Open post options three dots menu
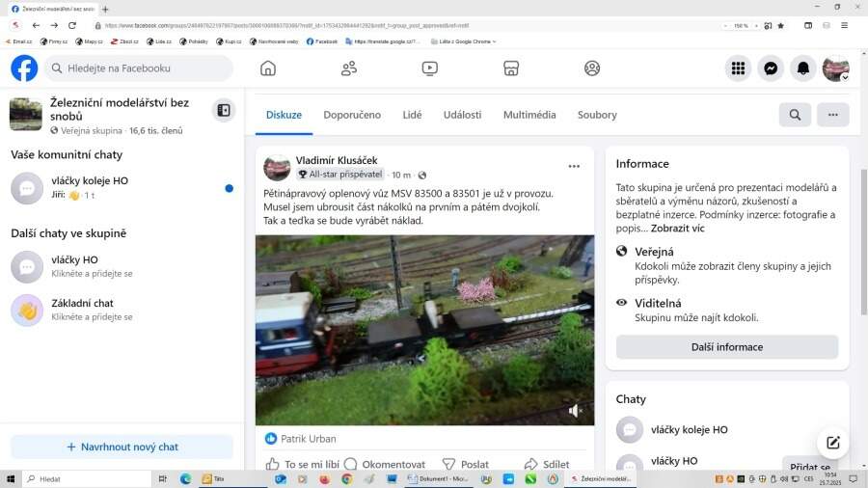 (x=574, y=166)
